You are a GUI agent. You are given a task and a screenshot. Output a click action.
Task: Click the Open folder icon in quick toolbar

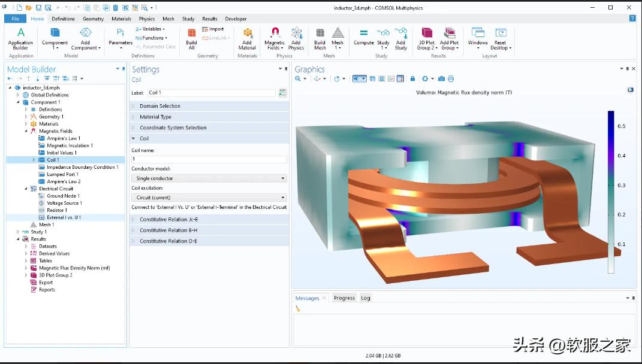tap(29, 8)
